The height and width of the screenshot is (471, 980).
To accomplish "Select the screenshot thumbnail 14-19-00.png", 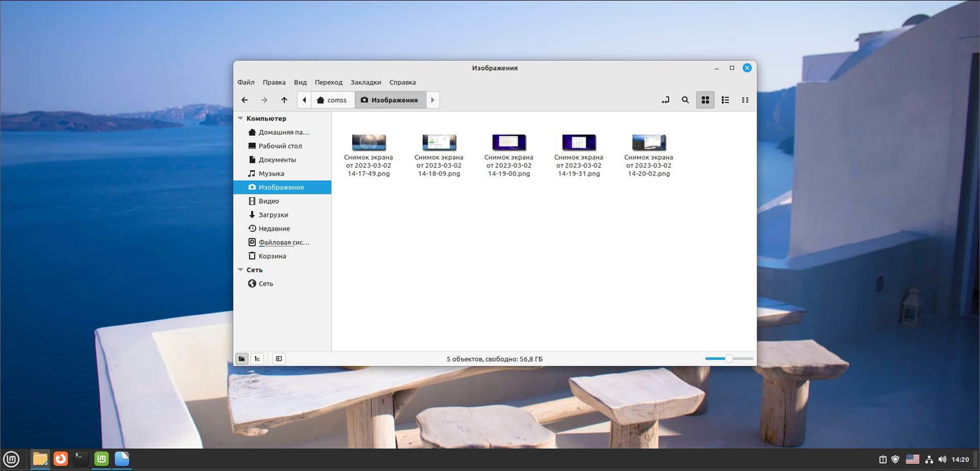I will point(509,142).
